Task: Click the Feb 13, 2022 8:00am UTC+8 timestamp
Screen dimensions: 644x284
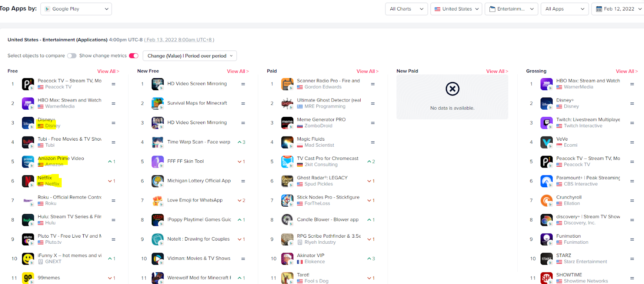Action: click(x=179, y=40)
